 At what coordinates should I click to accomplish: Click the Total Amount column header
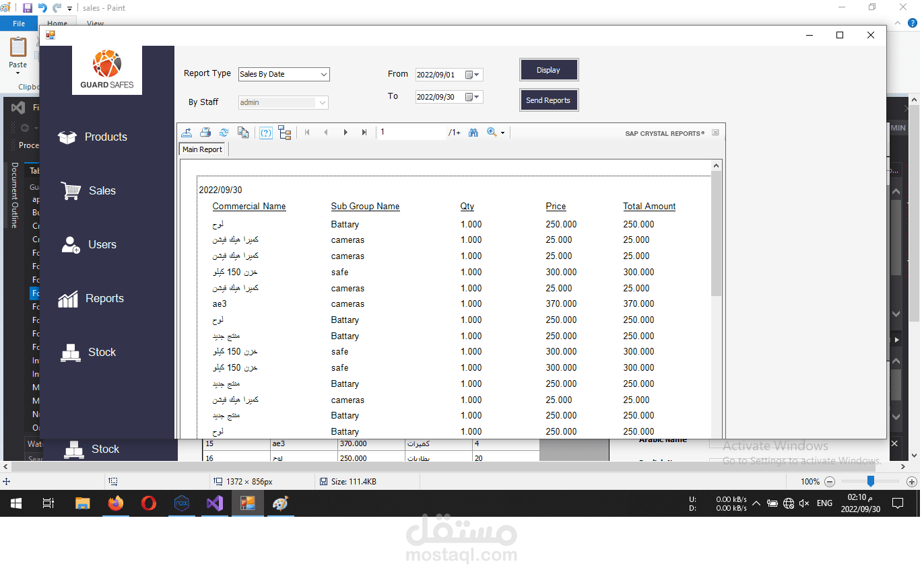pos(649,207)
